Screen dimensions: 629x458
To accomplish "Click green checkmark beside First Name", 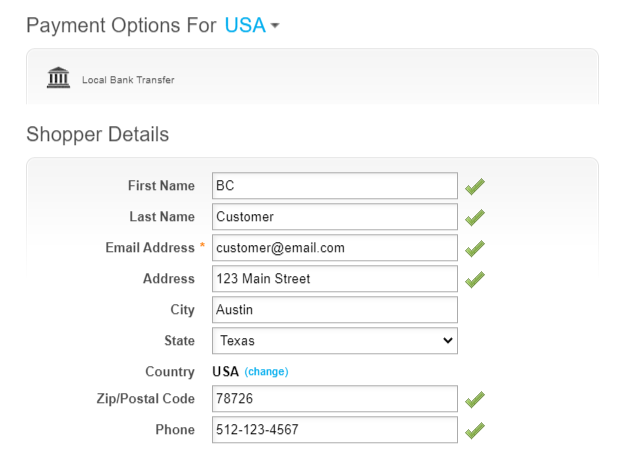I will [x=475, y=186].
